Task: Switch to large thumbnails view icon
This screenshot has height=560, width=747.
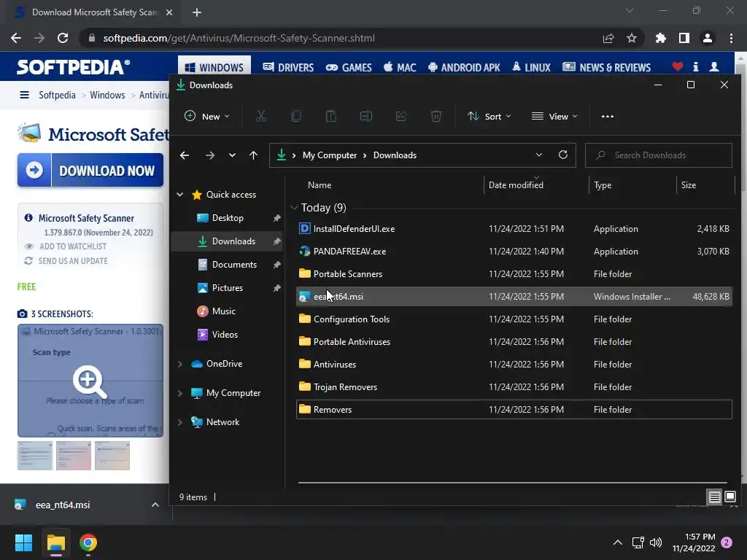Action: coord(730,497)
